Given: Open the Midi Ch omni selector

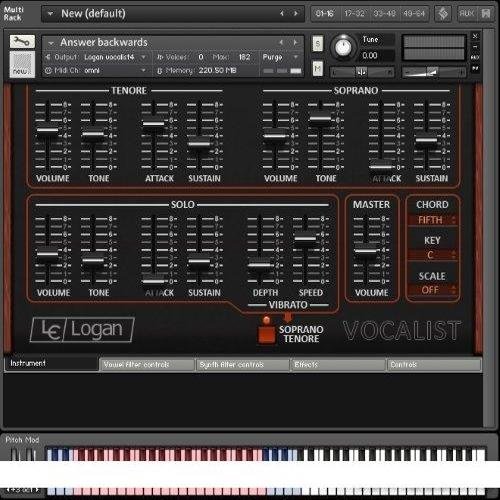Looking at the screenshot, I should click(x=97, y=70).
